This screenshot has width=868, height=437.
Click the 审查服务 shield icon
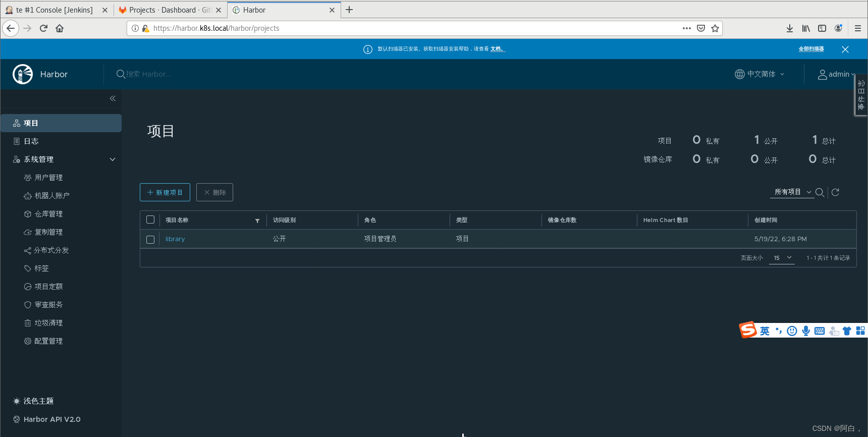tap(28, 305)
